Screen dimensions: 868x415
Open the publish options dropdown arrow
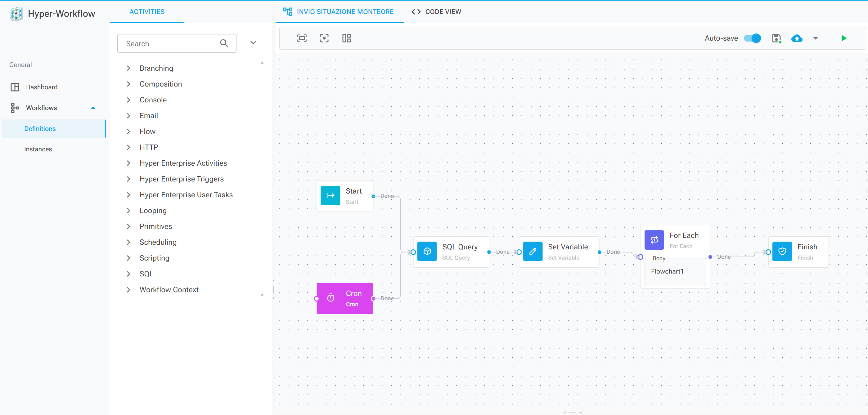click(816, 38)
